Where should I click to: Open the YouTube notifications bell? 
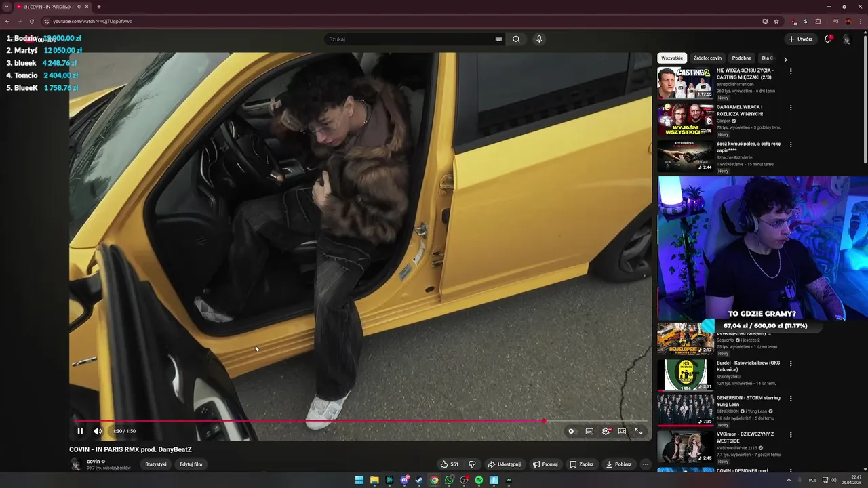pyautogui.click(x=827, y=39)
